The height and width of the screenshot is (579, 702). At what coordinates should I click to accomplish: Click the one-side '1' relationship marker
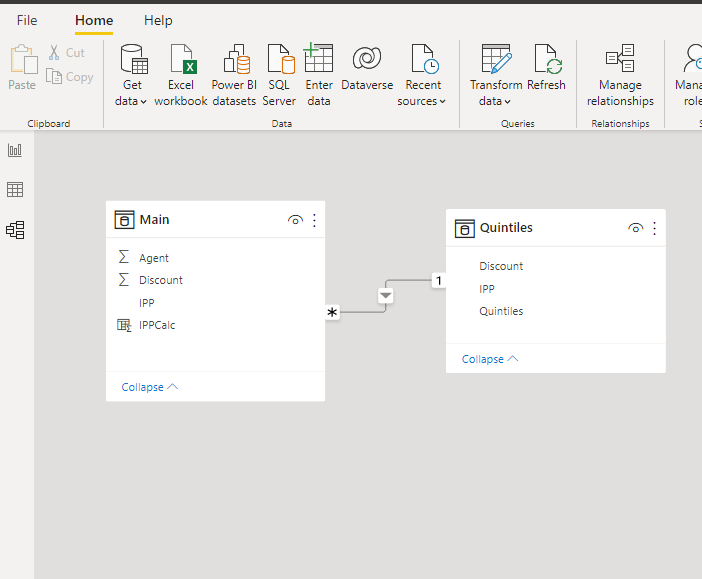point(439,281)
